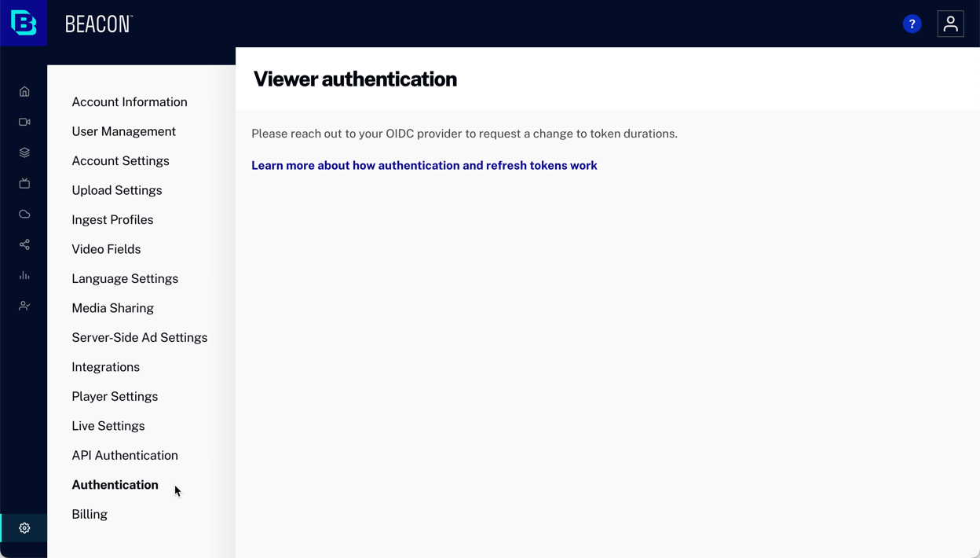Click the TV sidebar icon

pyautogui.click(x=24, y=184)
